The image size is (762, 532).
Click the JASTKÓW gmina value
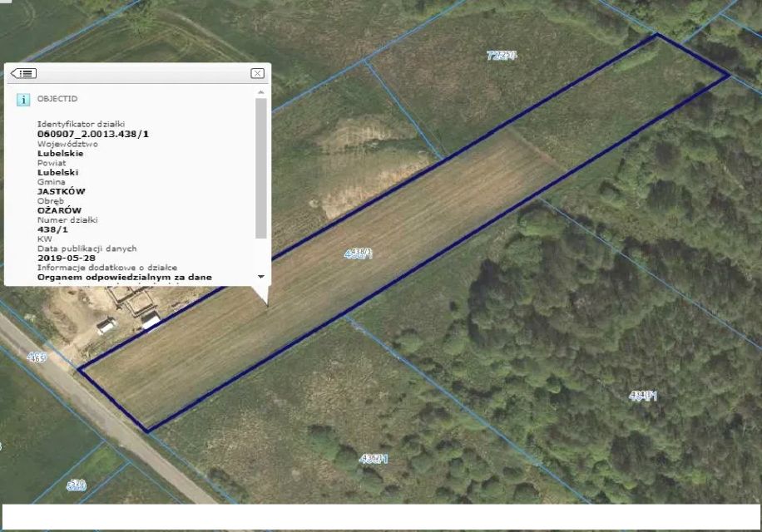pos(62,191)
